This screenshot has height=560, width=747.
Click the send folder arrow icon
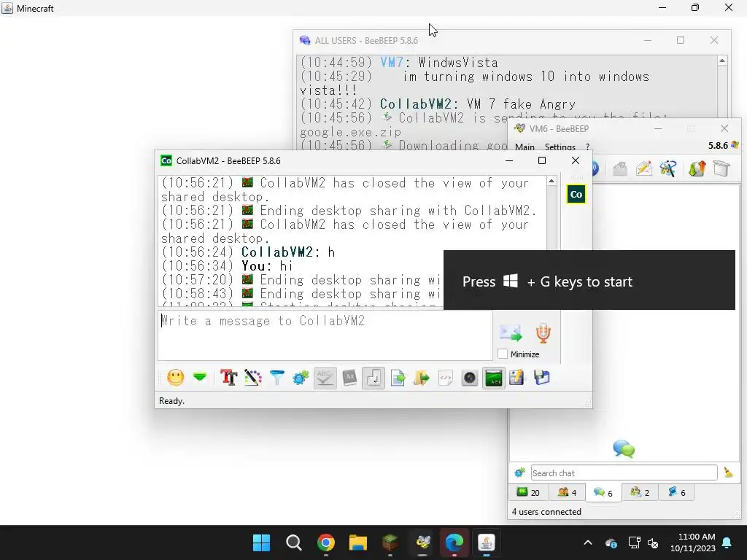tap(421, 378)
